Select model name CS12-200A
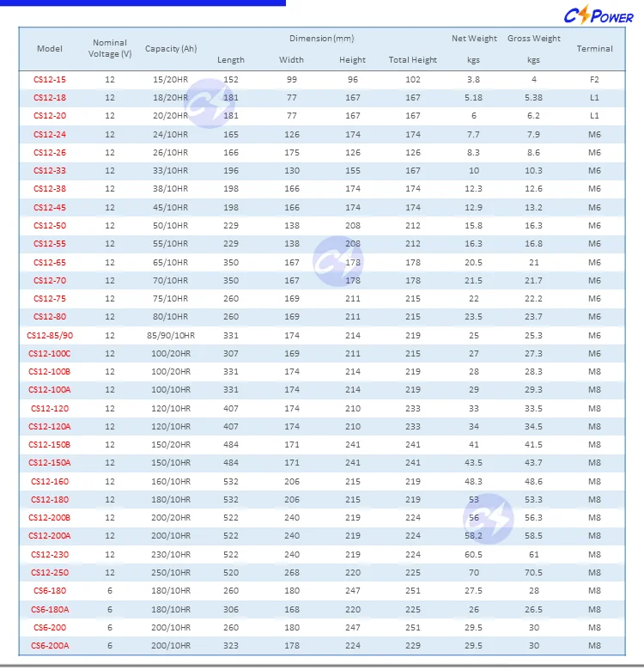644x670 pixels. [x=50, y=535]
